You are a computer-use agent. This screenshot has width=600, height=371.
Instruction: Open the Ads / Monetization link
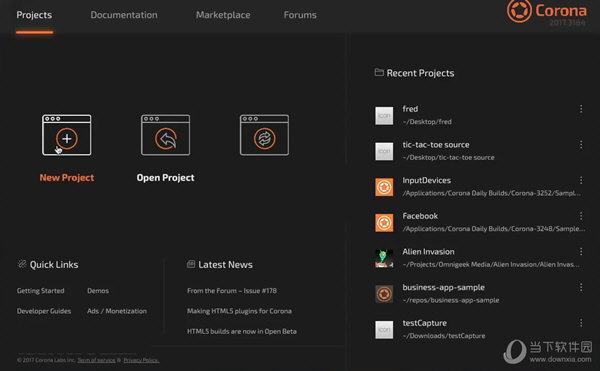117,311
